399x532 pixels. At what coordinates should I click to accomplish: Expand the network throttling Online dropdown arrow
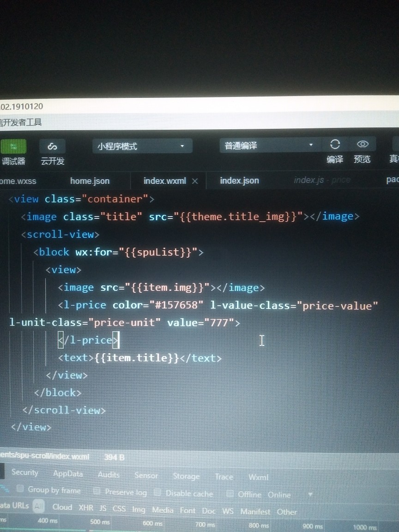pyautogui.click(x=310, y=494)
